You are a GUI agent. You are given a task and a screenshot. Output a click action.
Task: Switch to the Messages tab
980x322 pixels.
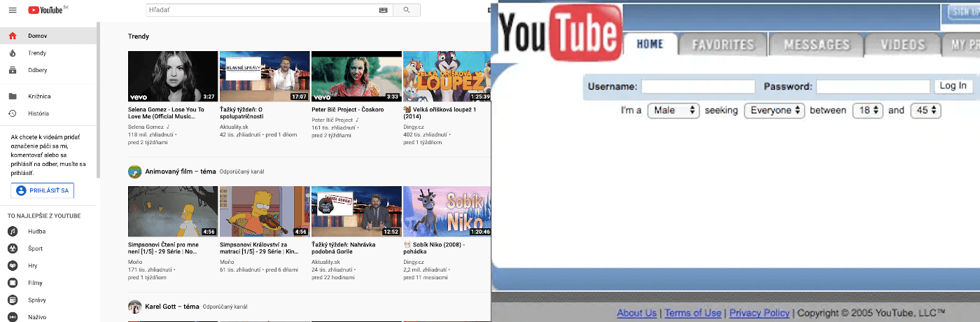click(x=816, y=45)
